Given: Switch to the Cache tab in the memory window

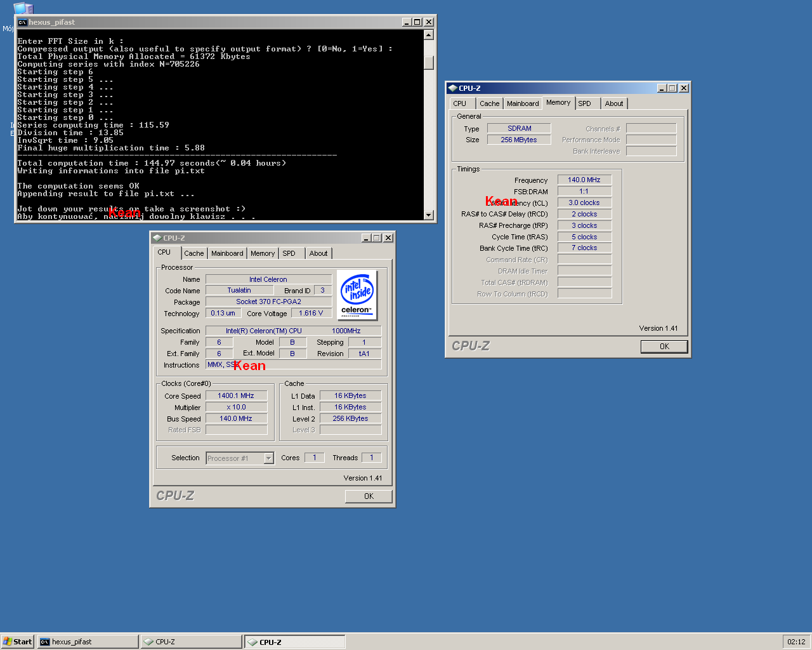Looking at the screenshot, I should click(490, 103).
